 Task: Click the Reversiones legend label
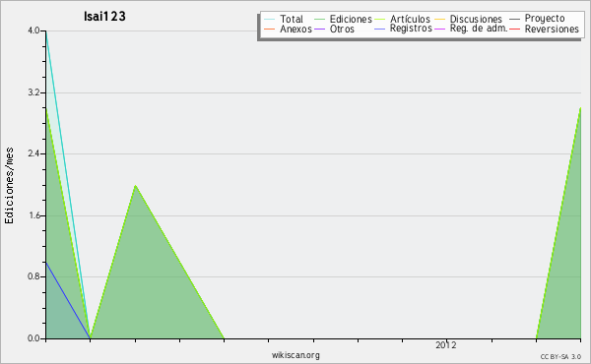click(x=552, y=29)
